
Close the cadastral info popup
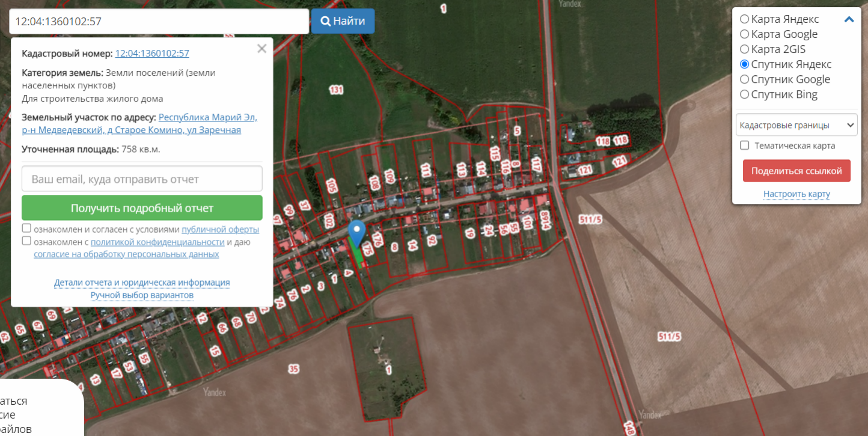click(261, 49)
